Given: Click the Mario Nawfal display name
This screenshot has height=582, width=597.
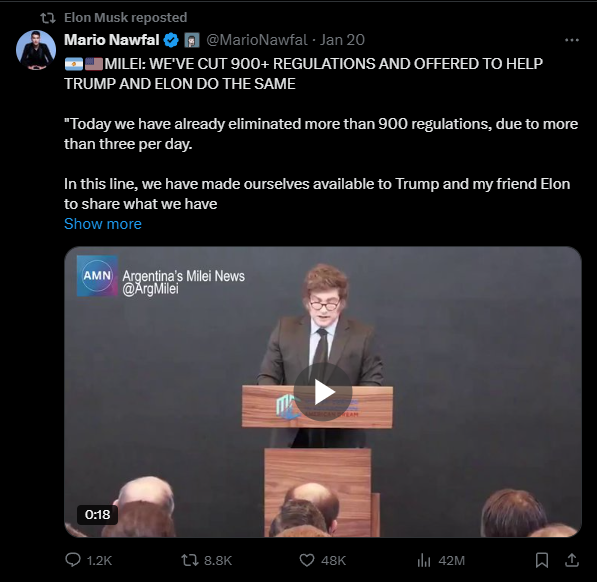Looking at the screenshot, I should click(x=112, y=40).
